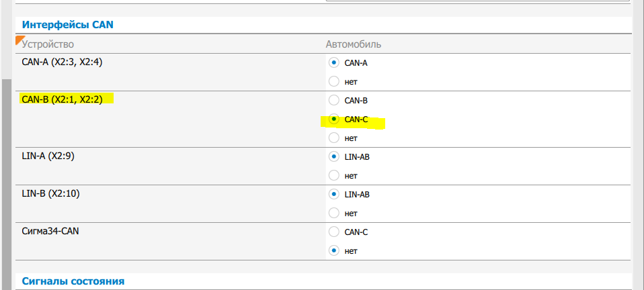644x290 pixels.
Task: Click the Автомобиль column header
Action: [x=354, y=44]
